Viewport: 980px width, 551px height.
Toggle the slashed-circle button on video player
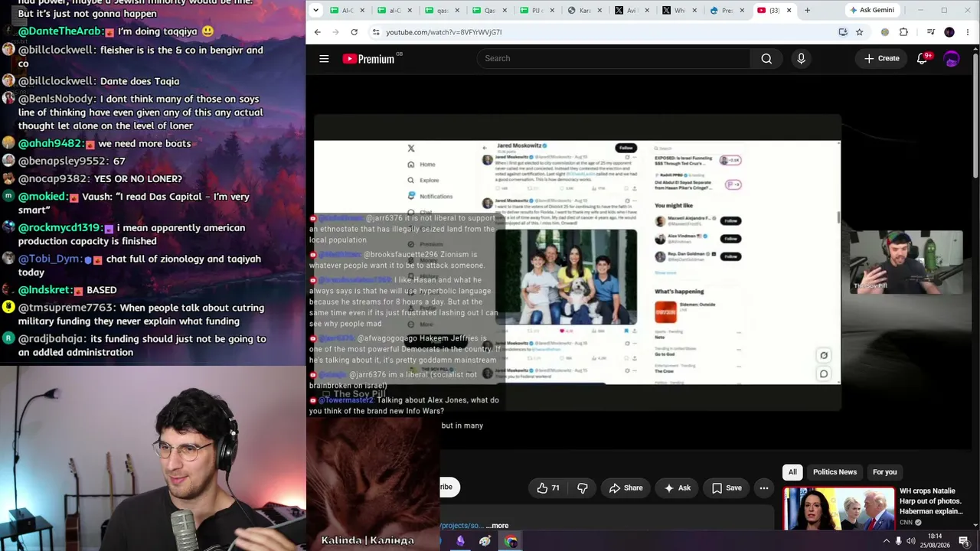[824, 355]
